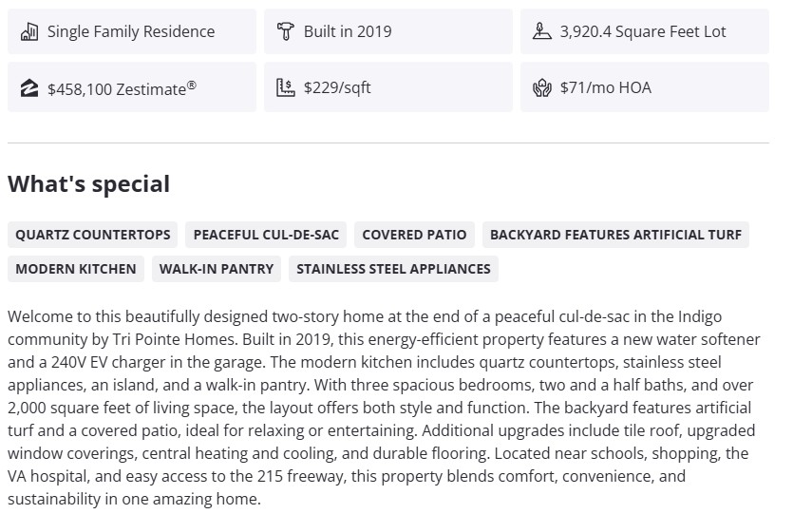Select the Peaceful Cul-de-sac tag
The width and height of the screenshot is (812, 514).
pyautogui.click(x=266, y=235)
